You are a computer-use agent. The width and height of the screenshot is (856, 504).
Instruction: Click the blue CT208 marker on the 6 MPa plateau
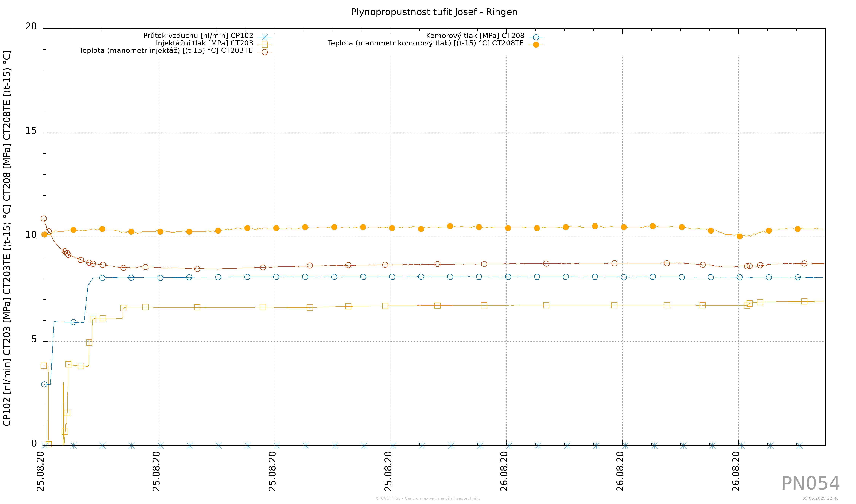pyautogui.click(x=73, y=322)
